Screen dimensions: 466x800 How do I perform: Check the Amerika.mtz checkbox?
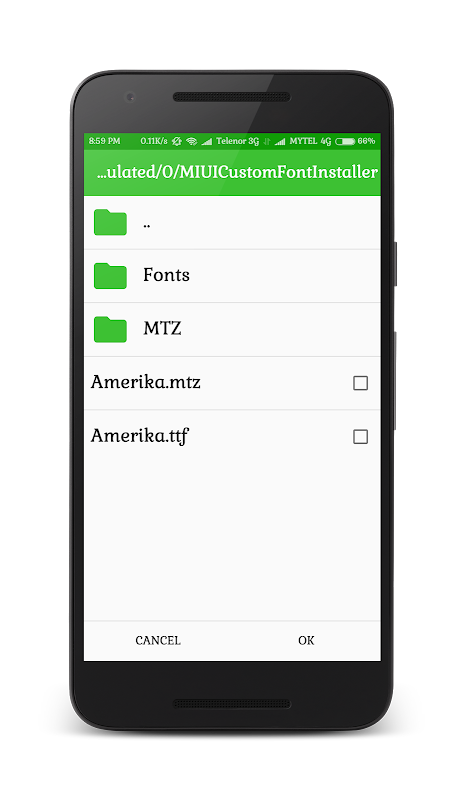360,383
